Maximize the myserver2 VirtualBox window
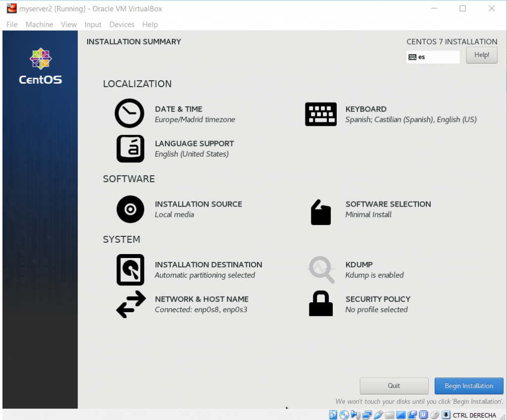 click(463, 8)
